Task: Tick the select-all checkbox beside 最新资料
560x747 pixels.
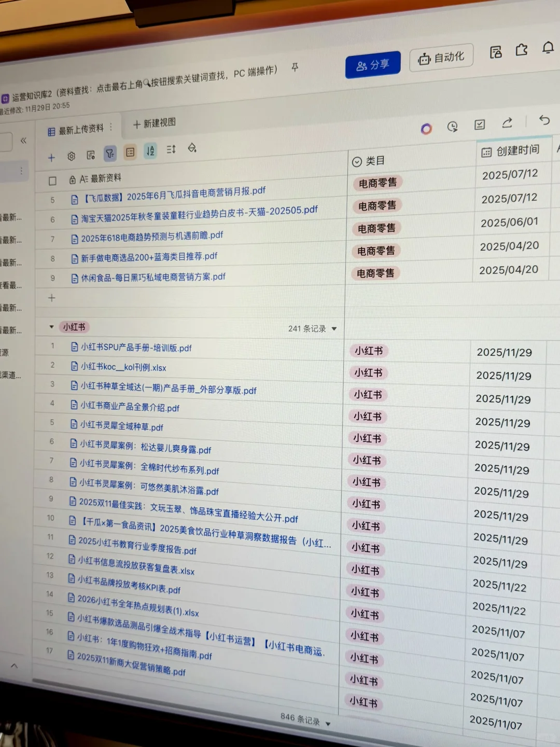Action: click(x=52, y=181)
